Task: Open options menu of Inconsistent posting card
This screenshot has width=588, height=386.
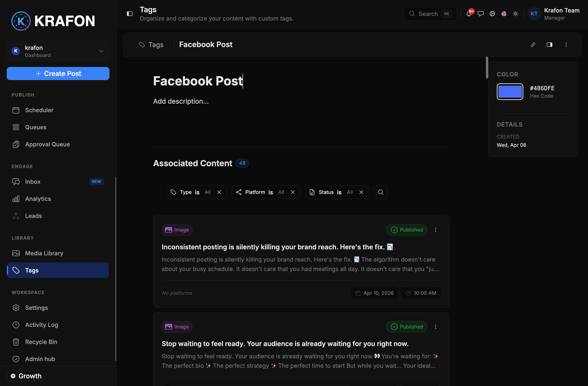Action: coord(436,230)
